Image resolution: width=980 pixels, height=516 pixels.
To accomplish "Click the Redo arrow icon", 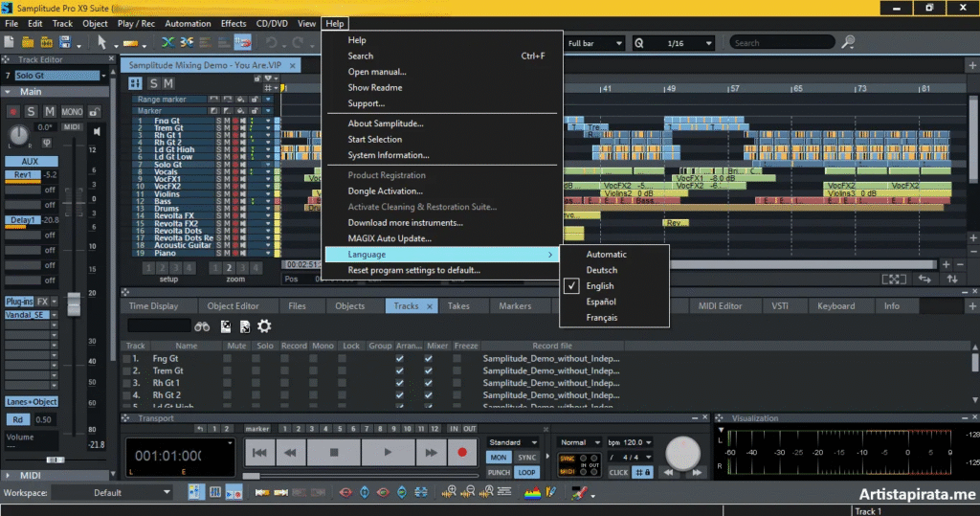I will 298,42.
